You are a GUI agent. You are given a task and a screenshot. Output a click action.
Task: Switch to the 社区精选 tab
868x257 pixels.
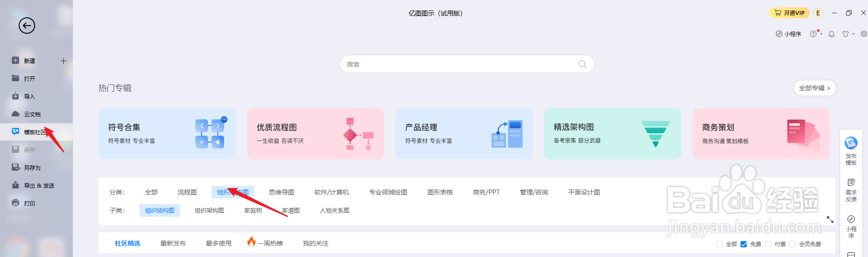(128, 243)
